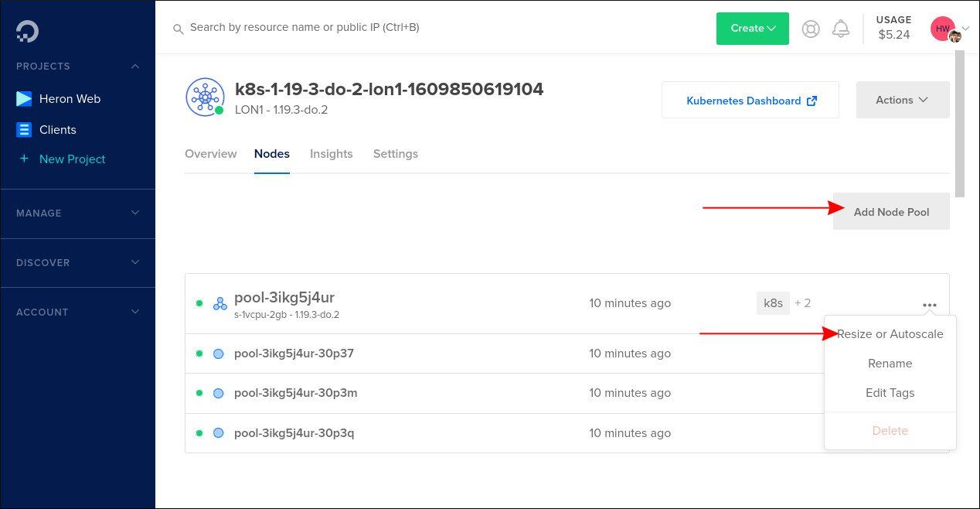Select Resize or Autoscale from the menu
Viewport: 980px width, 509px height.
point(890,333)
